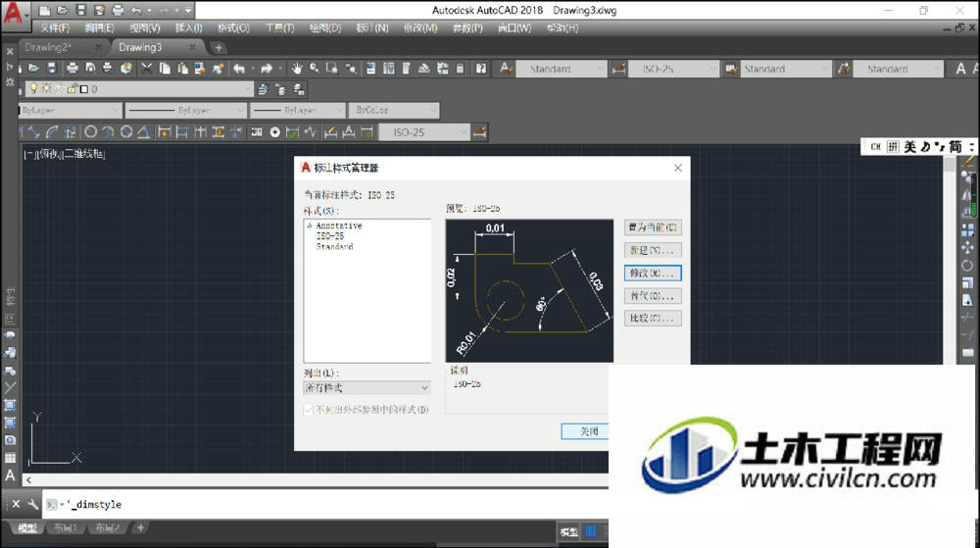Viewport: 980px width, 548px height.
Task: Click the Table Style icon in Styles toolbar
Action: (x=731, y=69)
